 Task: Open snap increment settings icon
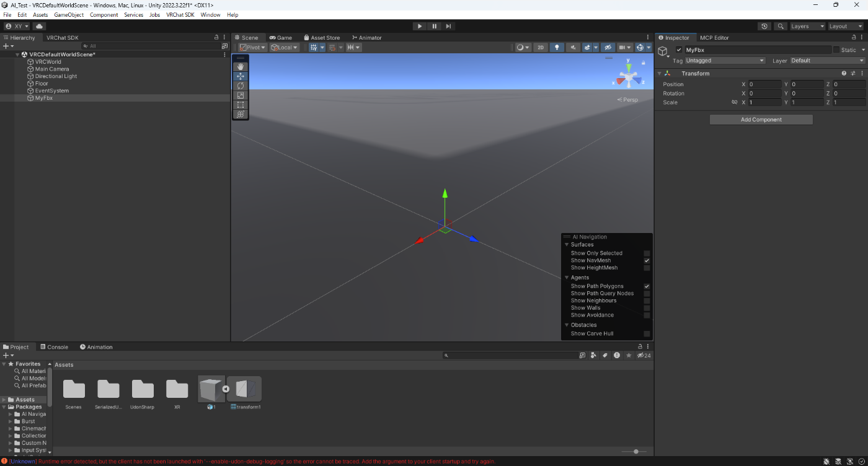pos(353,47)
